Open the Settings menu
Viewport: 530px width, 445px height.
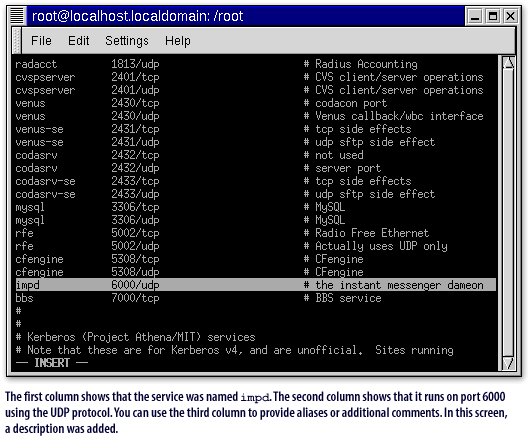[127, 41]
